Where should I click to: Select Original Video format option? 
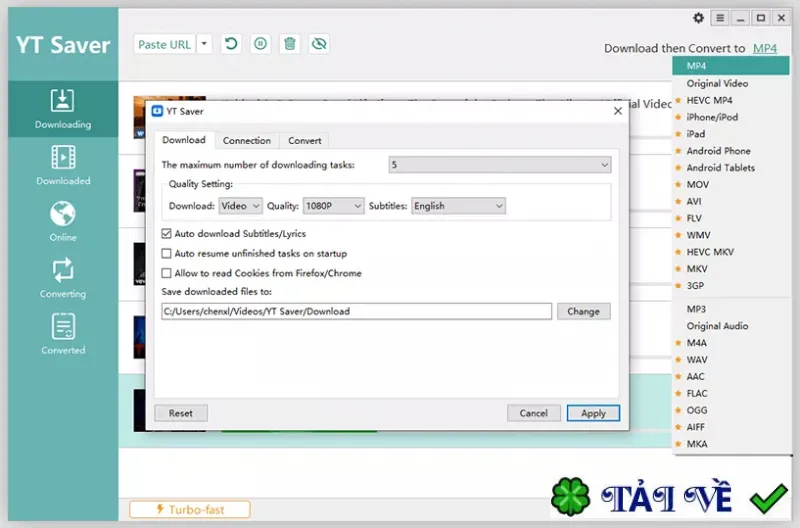[x=731, y=83]
